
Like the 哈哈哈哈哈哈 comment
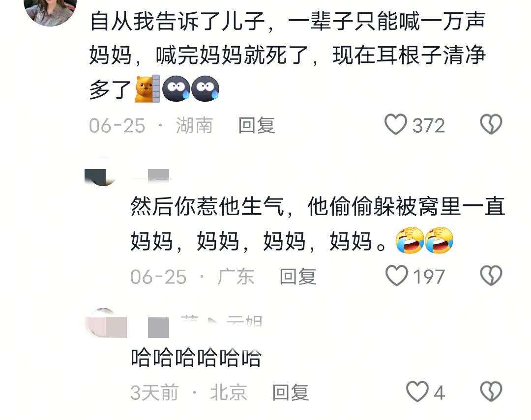(417, 392)
